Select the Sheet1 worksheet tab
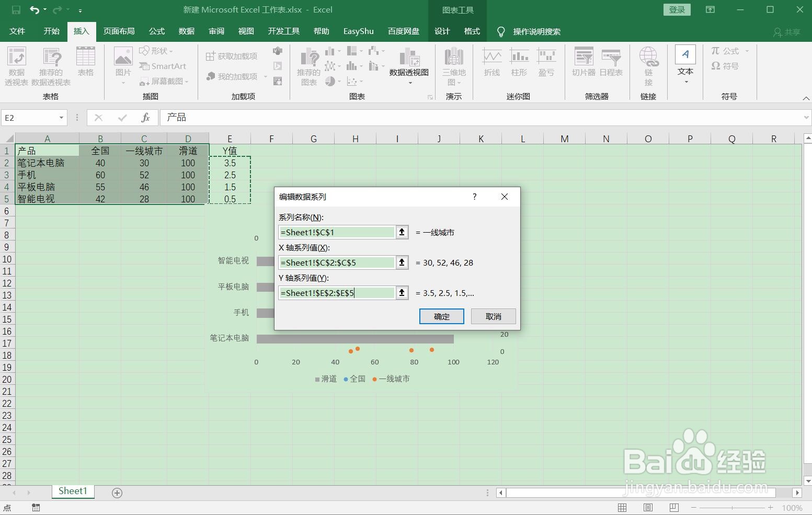This screenshot has width=812, height=515. coord(73,491)
